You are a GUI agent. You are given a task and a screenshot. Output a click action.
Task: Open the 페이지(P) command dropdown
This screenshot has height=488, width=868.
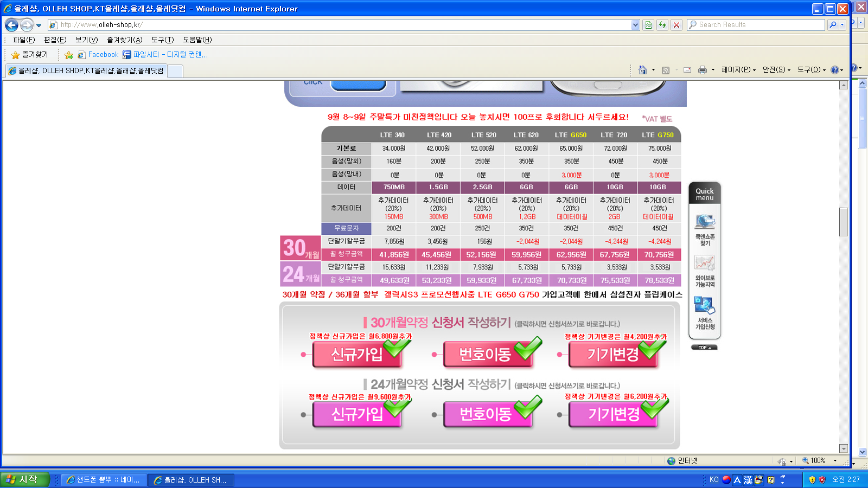coord(738,70)
